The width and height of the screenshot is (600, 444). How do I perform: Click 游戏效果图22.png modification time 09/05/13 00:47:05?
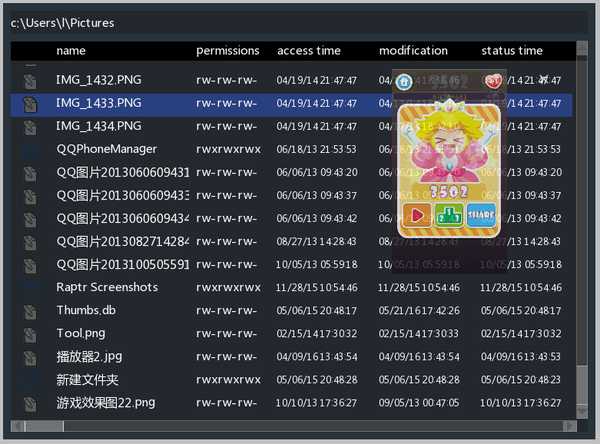coord(419,403)
